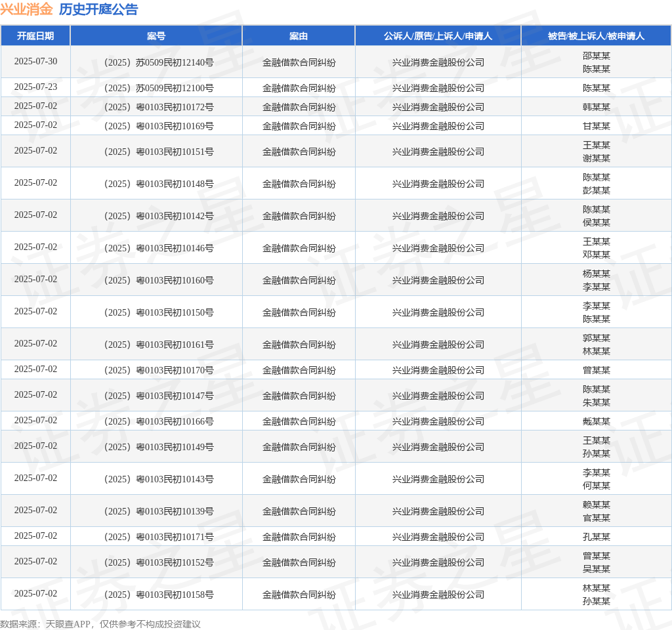Select date cell 2025-07-30
The height and width of the screenshot is (630, 672).
pos(35,61)
